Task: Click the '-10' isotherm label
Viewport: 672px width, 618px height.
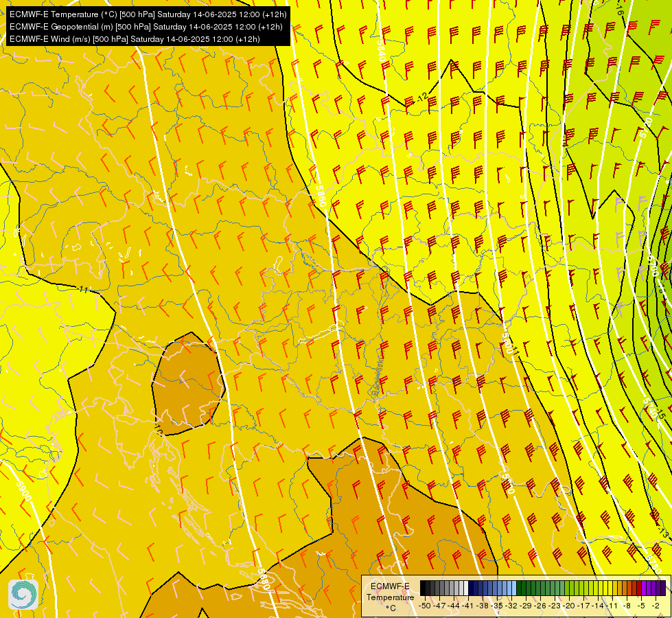Action: [x=159, y=429]
